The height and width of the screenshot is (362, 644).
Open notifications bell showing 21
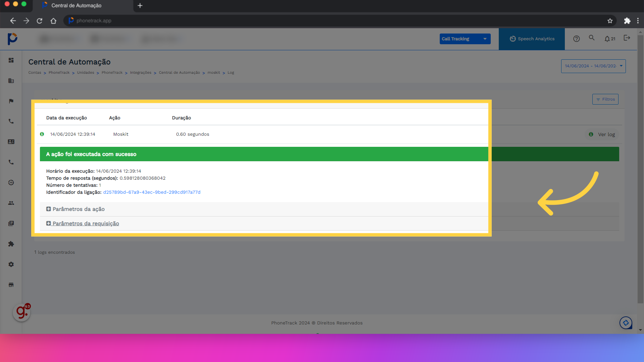pyautogui.click(x=610, y=39)
